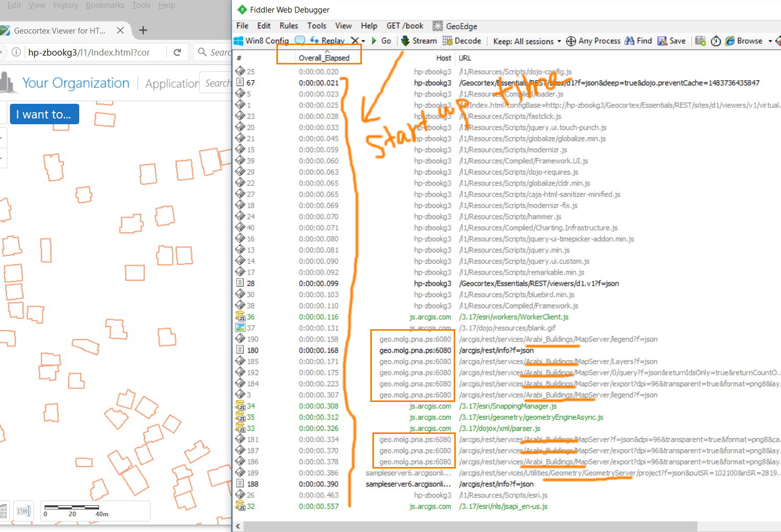Click the Firefox address bar URL
This screenshot has height=532, width=781.
[89, 52]
